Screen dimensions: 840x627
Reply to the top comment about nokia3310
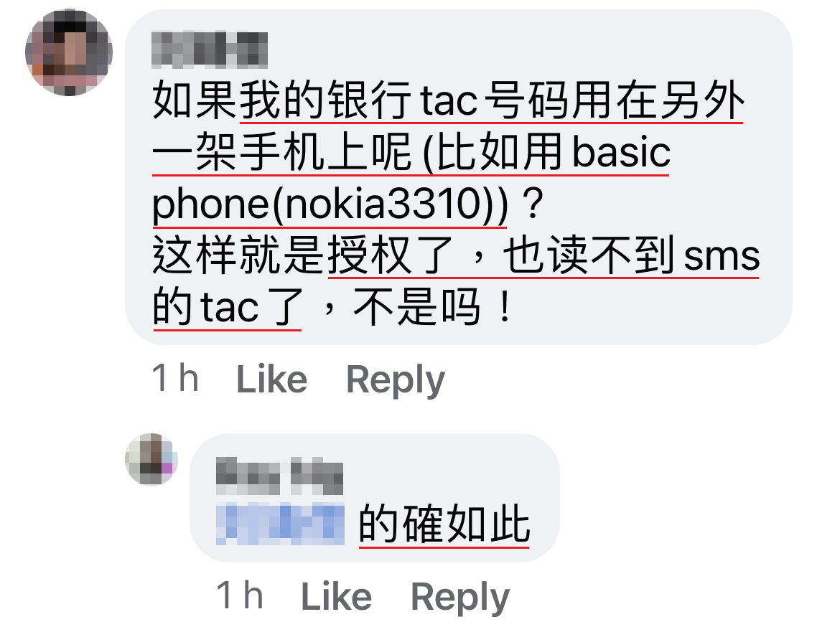tap(396, 380)
